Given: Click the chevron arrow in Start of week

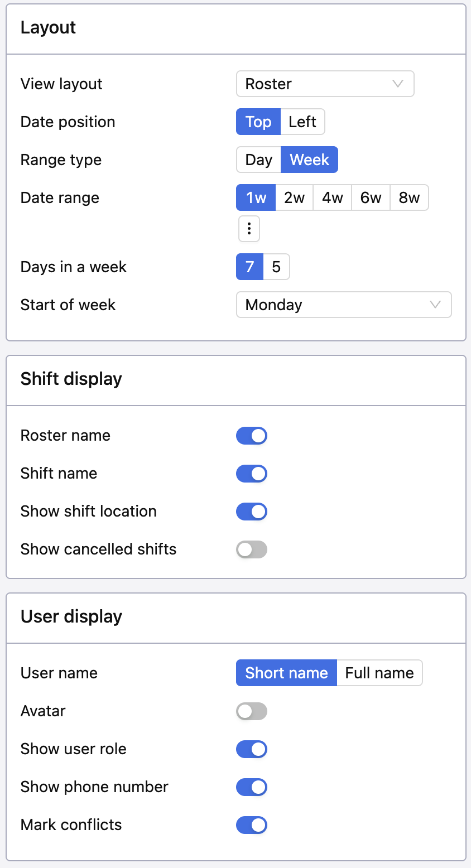Looking at the screenshot, I should click(x=435, y=305).
